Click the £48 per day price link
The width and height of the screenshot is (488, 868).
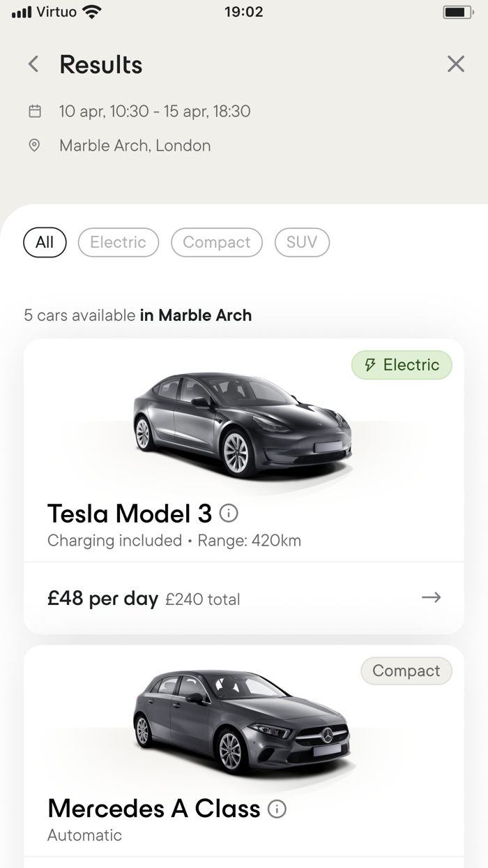[x=102, y=598]
